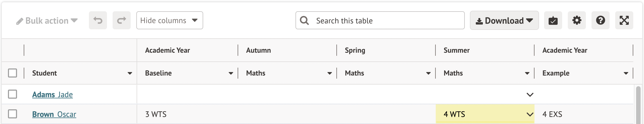Select the Brown Oscar row checkbox
The height and width of the screenshot is (124, 644).
tap(12, 114)
